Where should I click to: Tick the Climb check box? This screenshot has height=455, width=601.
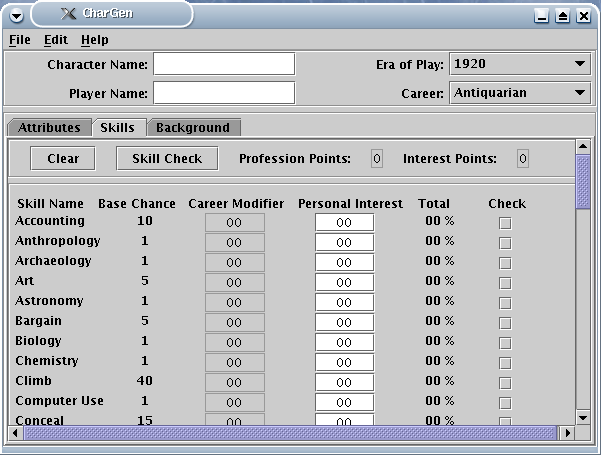click(505, 383)
